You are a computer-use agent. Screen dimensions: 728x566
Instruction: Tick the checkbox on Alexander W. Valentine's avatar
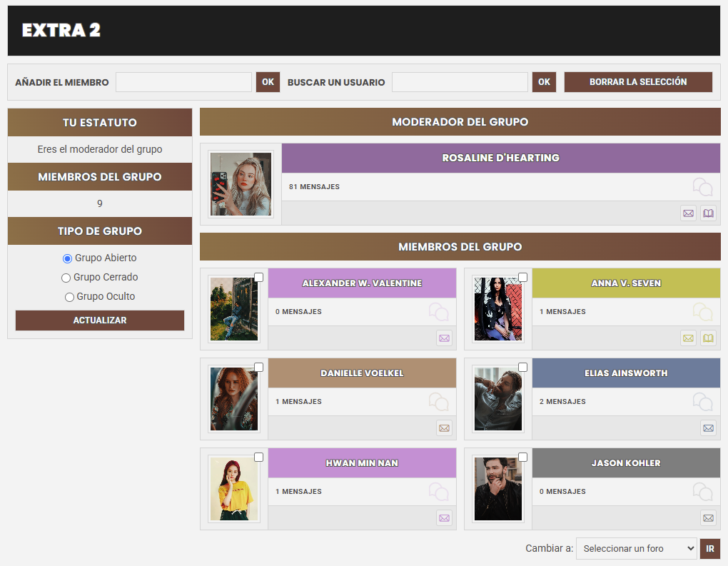pyautogui.click(x=258, y=277)
